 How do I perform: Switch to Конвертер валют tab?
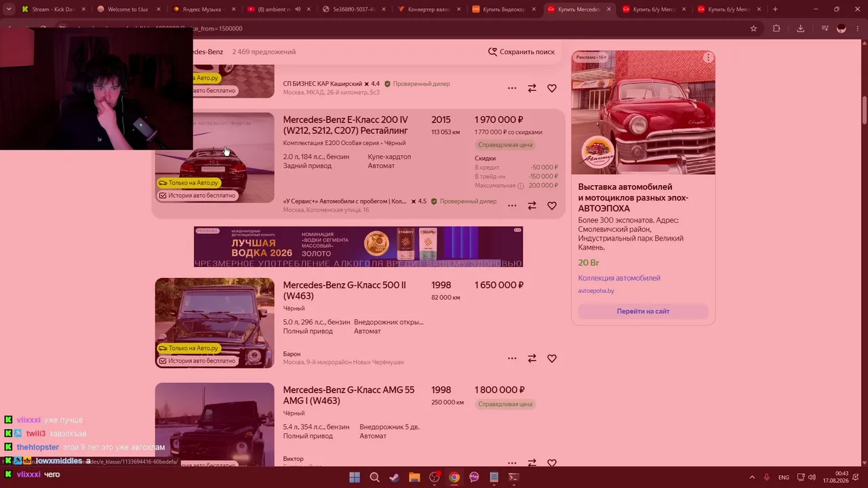tap(429, 9)
